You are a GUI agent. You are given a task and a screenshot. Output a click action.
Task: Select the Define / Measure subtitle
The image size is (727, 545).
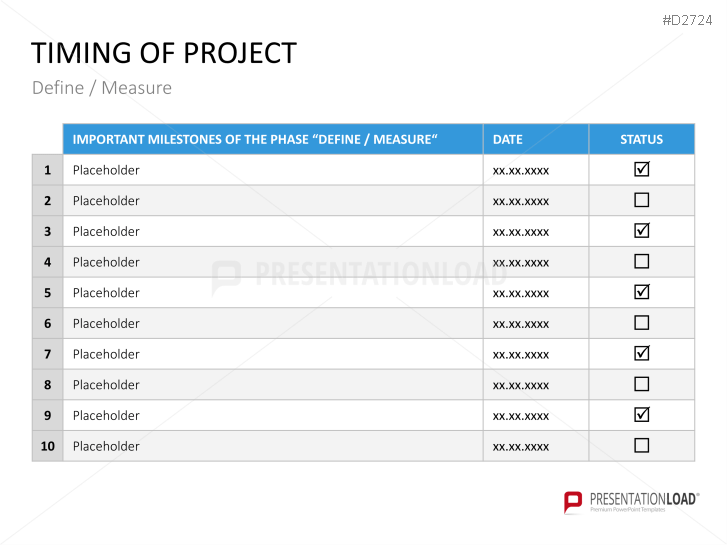(x=102, y=88)
